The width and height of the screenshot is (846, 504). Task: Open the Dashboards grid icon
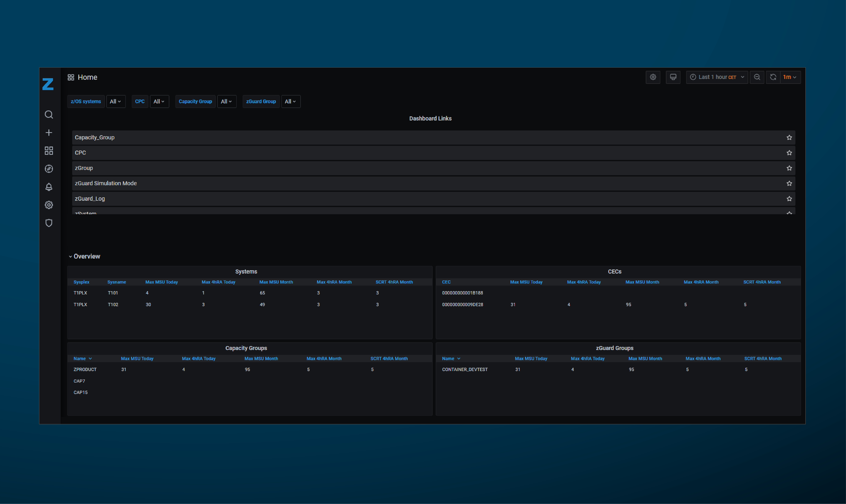pyautogui.click(x=49, y=150)
